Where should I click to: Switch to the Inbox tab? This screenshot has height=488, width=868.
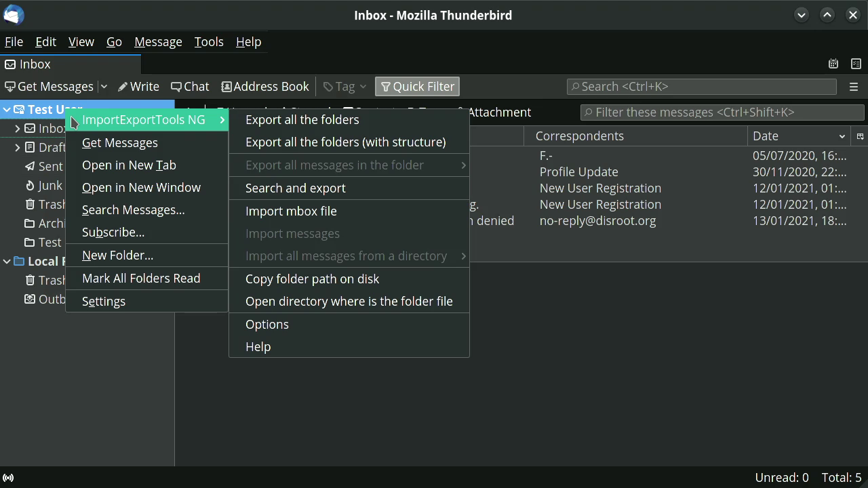pos(71,64)
